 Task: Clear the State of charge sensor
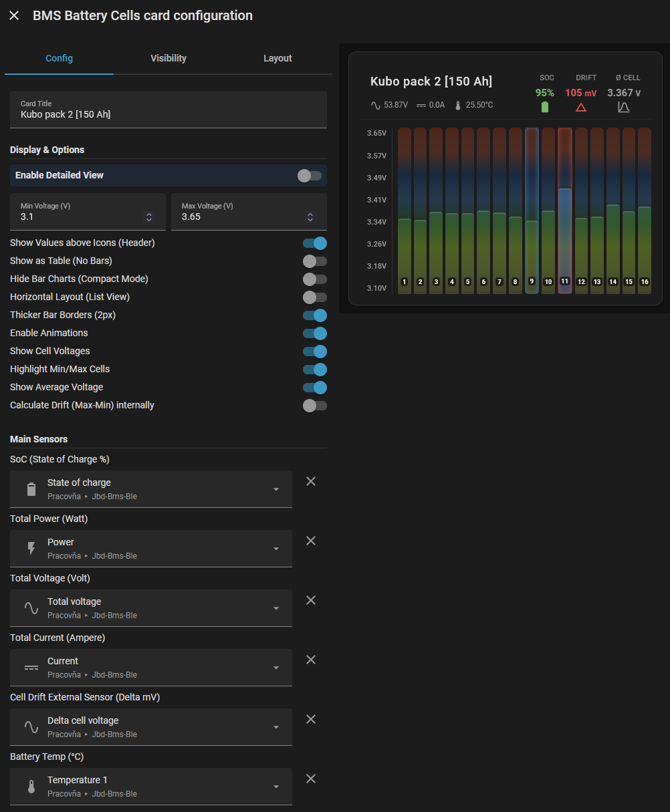click(311, 481)
